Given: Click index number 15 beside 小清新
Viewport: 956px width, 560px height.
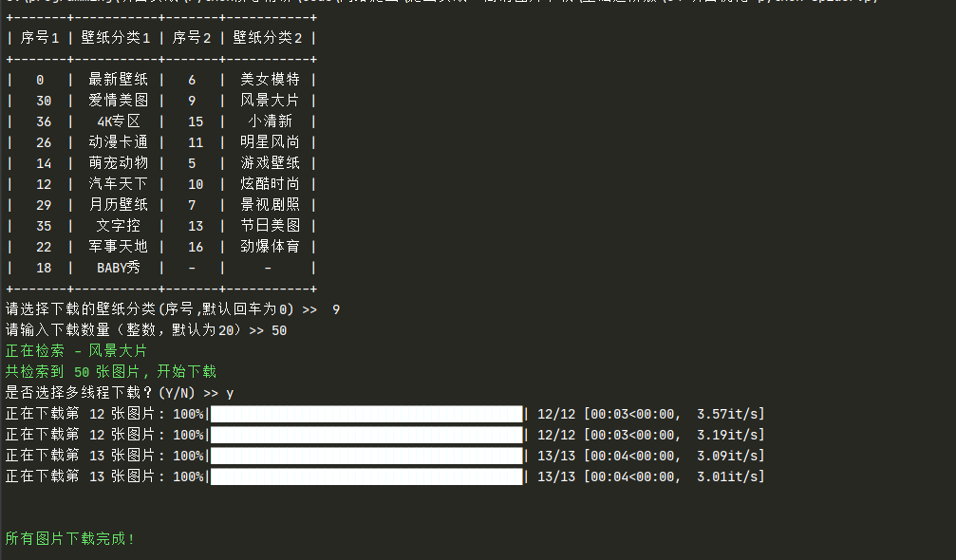Looking at the screenshot, I should click(x=196, y=121).
